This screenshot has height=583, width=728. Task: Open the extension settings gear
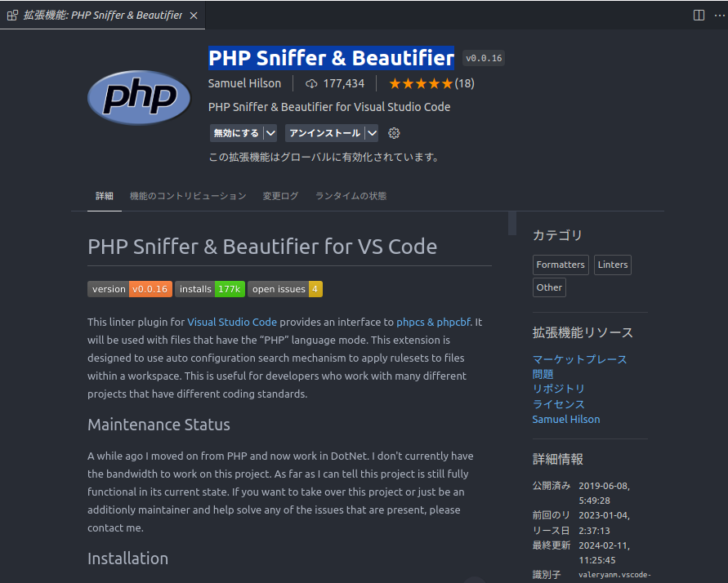(394, 133)
